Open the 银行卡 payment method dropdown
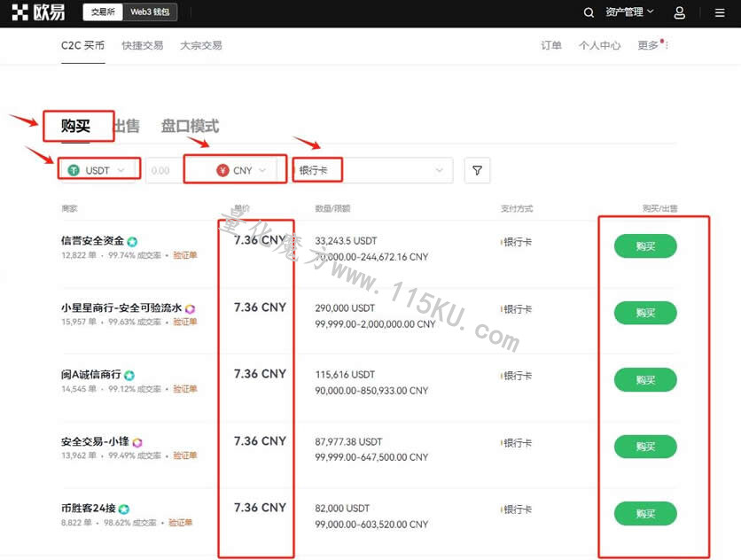 point(372,170)
